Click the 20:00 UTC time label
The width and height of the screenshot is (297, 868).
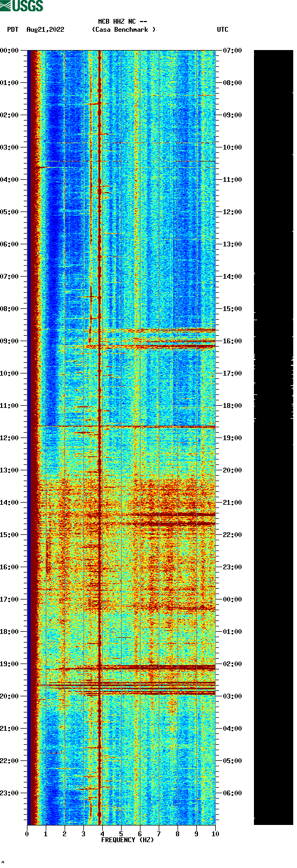point(232,470)
